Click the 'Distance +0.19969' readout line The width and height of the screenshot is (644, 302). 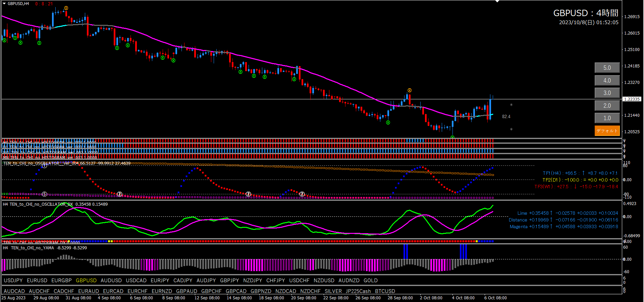(x=563, y=220)
